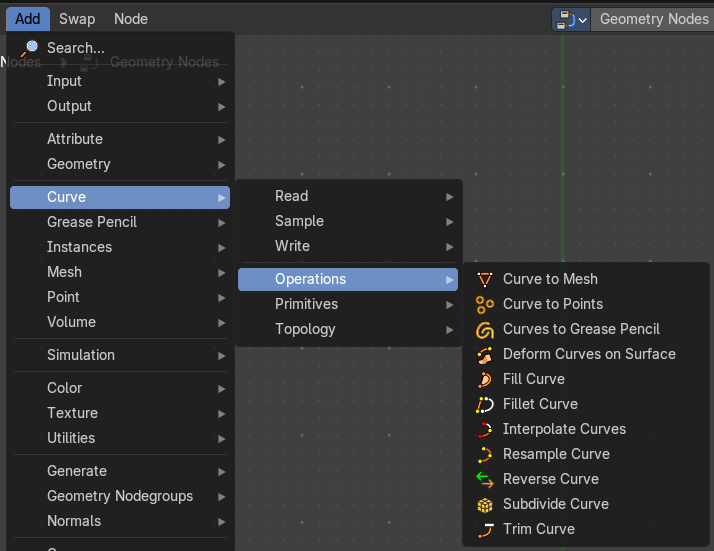Image resolution: width=714 pixels, height=551 pixels.
Task: Open the Read curve submenu
Action: click(x=348, y=196)
